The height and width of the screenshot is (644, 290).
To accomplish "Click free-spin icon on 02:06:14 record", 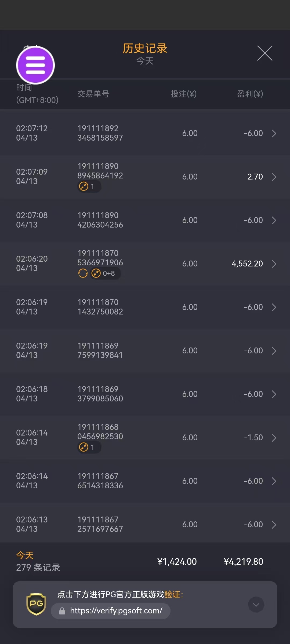I will coord(84,447).
